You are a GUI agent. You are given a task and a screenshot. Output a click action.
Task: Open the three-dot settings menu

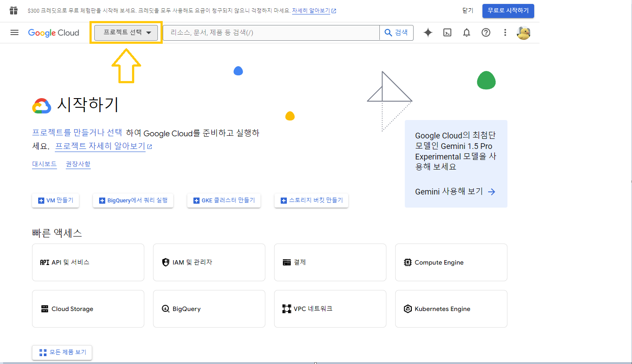(x=505, y=32)
